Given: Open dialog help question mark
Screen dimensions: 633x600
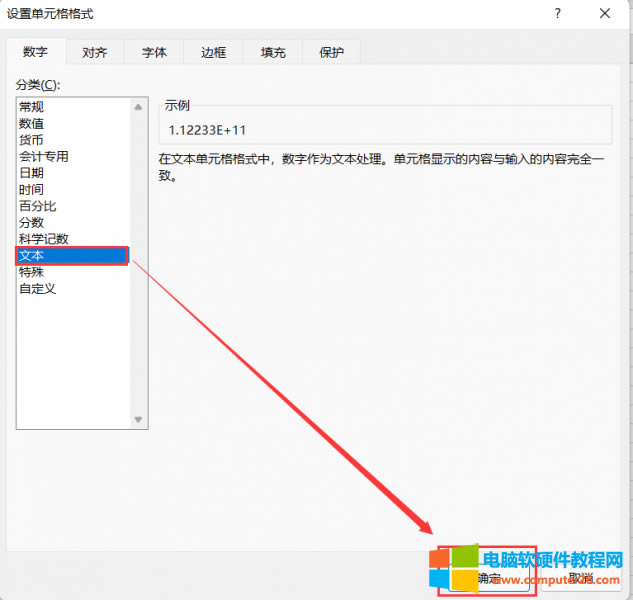Looking at the screenshot, I should click(x=558, y=14).
